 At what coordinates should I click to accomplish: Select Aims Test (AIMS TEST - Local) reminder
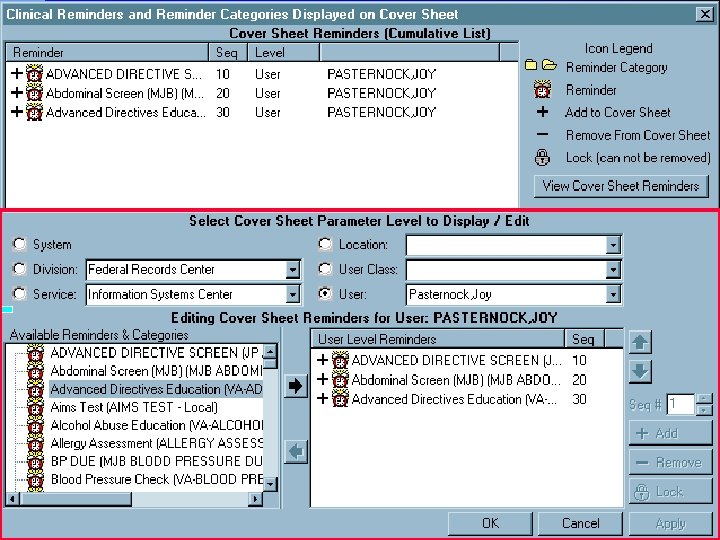click(x=134, y=407)
